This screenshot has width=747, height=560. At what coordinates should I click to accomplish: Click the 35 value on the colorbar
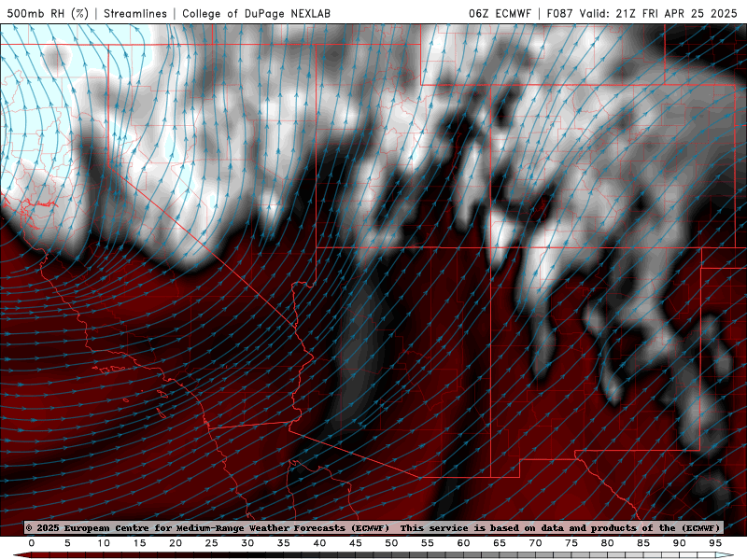click(x=283, y=543)
